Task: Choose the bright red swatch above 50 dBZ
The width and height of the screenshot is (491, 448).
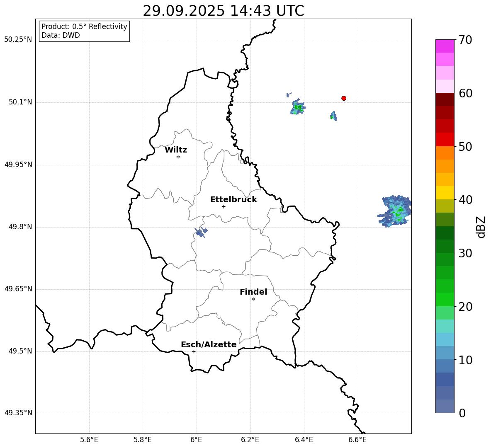Action: pyautogui.click(x=445, y=139)
